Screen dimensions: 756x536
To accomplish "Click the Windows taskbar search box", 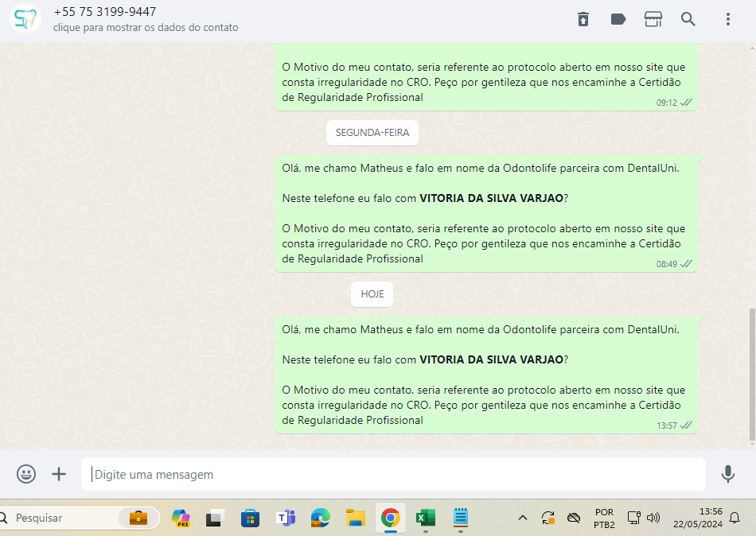I will (x=80, y=518).
